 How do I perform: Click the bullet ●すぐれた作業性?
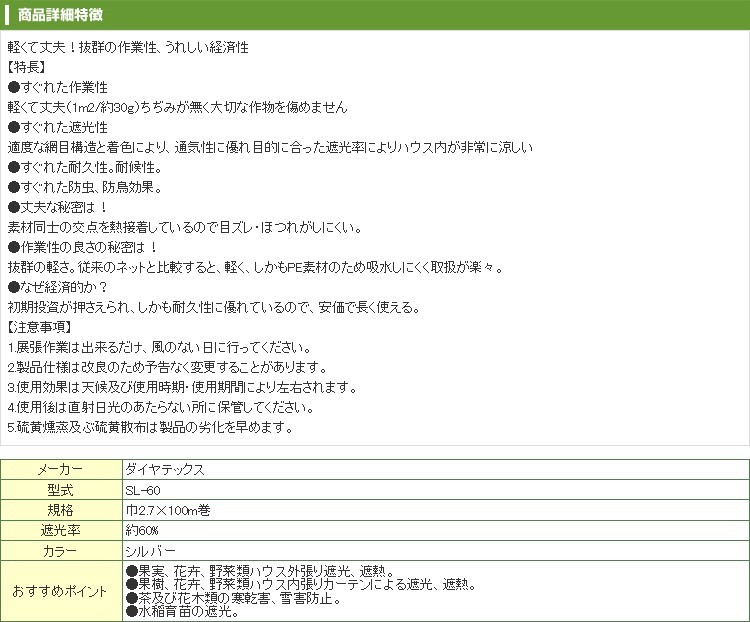tap(58, 87)
